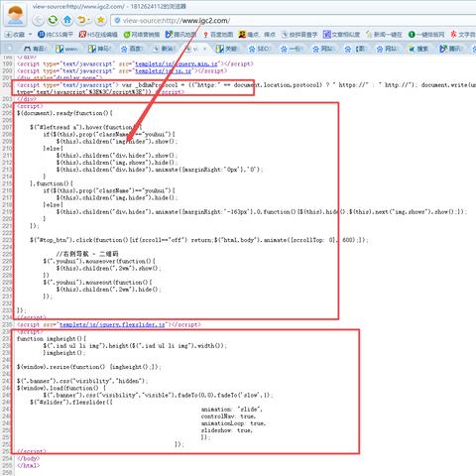
Task: Open the 腾讯地图 bookmark
Action: 180,35
